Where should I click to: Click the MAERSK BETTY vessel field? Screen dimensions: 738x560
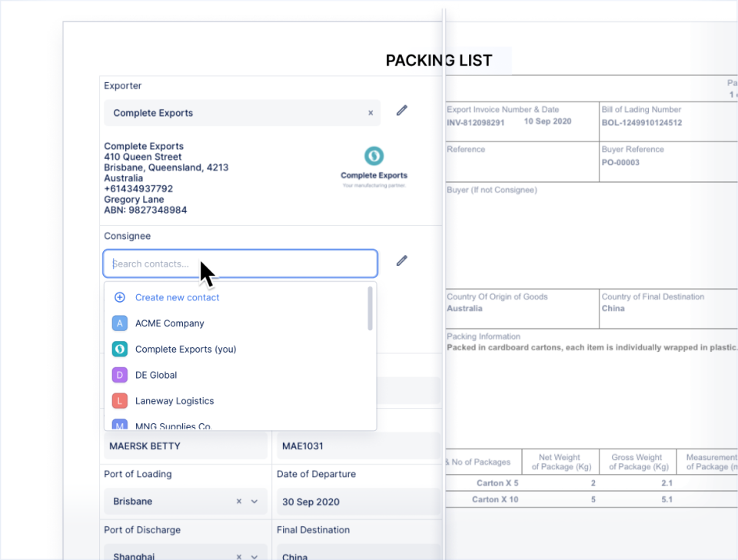pos(185,446)
